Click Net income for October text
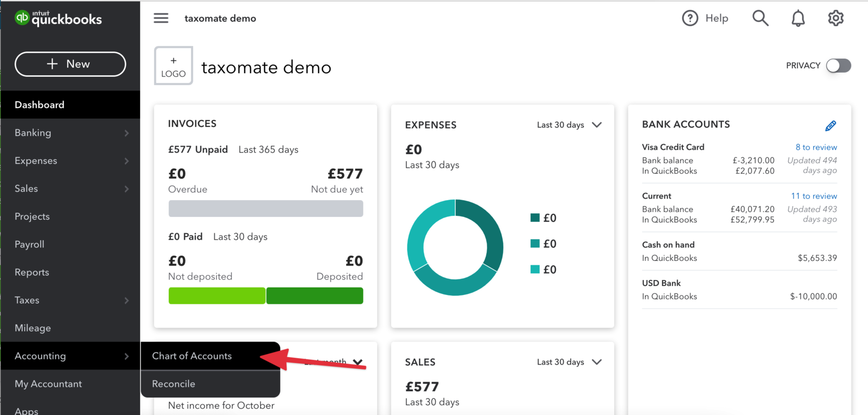The width and height of the screenshot is (868, 415). (x=221, y=406)
